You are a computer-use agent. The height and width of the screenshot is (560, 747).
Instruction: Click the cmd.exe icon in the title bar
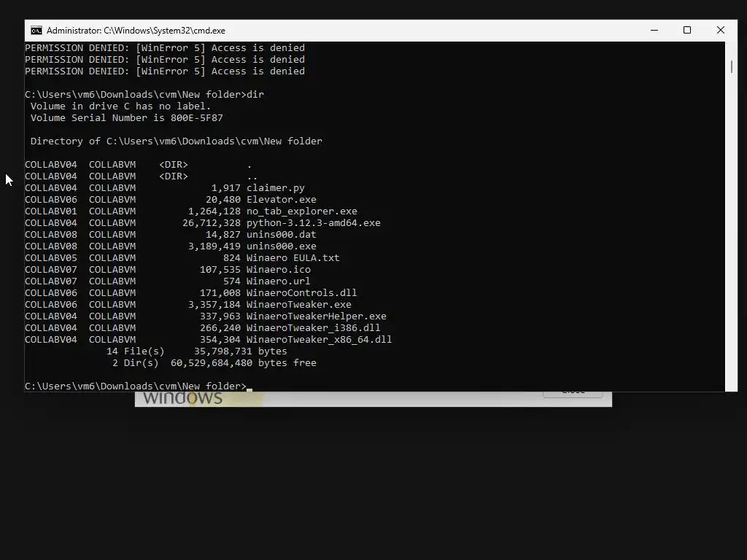click(36, 31)
